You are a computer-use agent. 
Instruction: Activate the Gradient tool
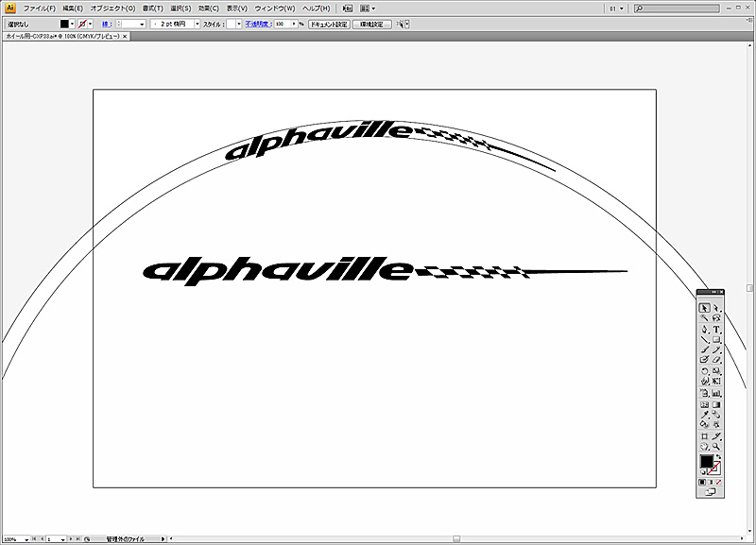[716, 405]
